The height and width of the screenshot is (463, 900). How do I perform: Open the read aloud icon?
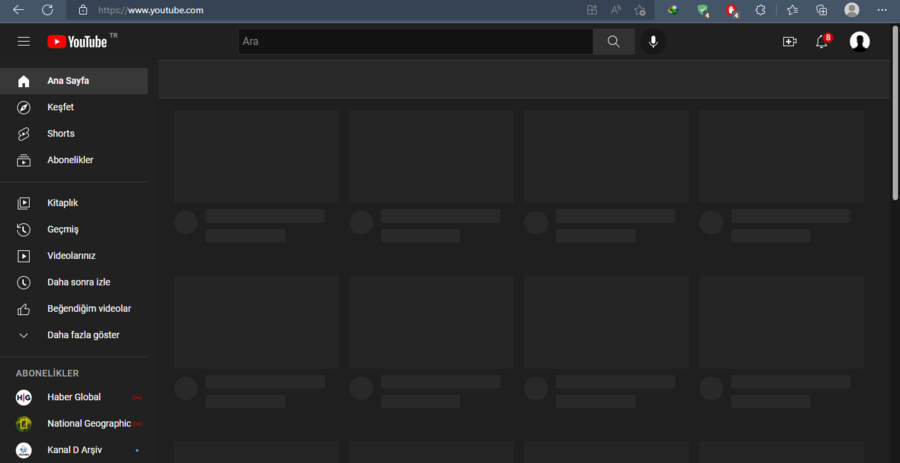616,10
